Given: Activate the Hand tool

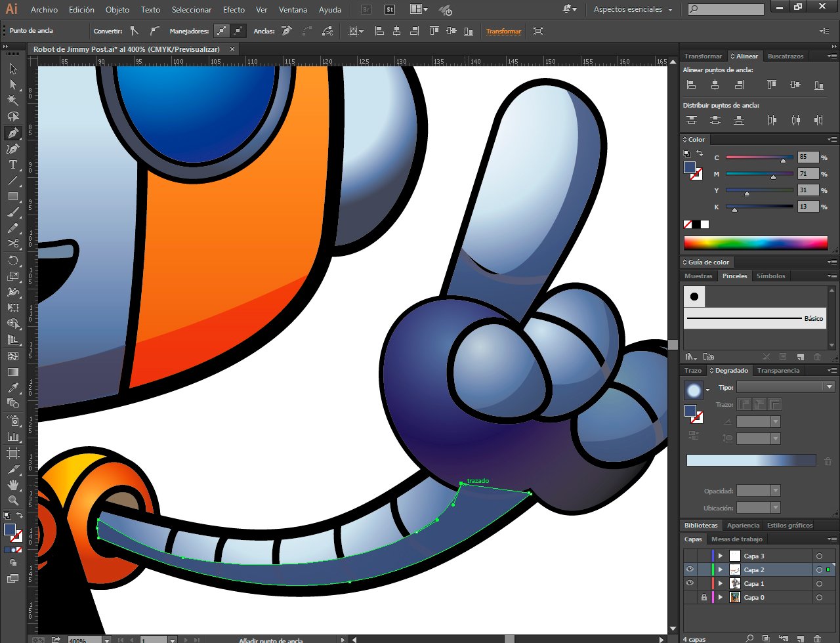Looking at the screenshot, I should [x=12, y=485].
